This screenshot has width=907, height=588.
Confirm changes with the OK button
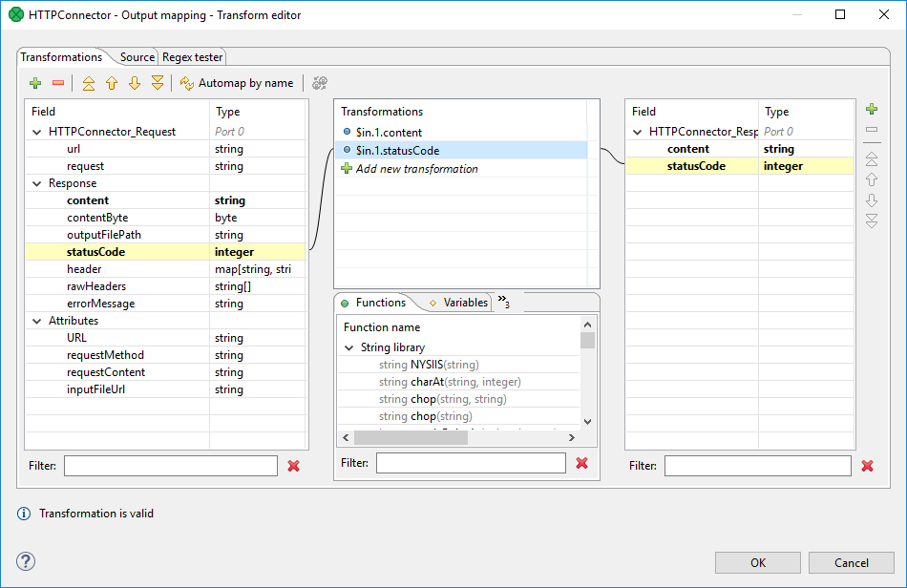(757, 562)
